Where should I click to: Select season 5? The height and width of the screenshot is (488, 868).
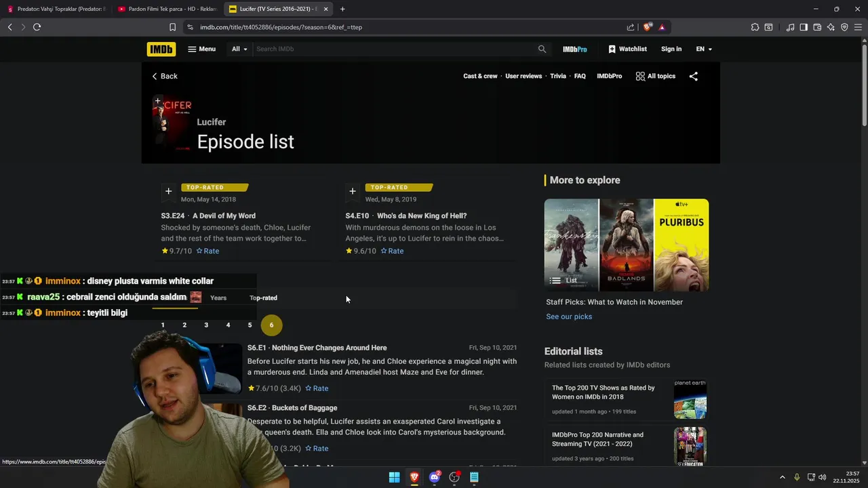coord(250,325)
